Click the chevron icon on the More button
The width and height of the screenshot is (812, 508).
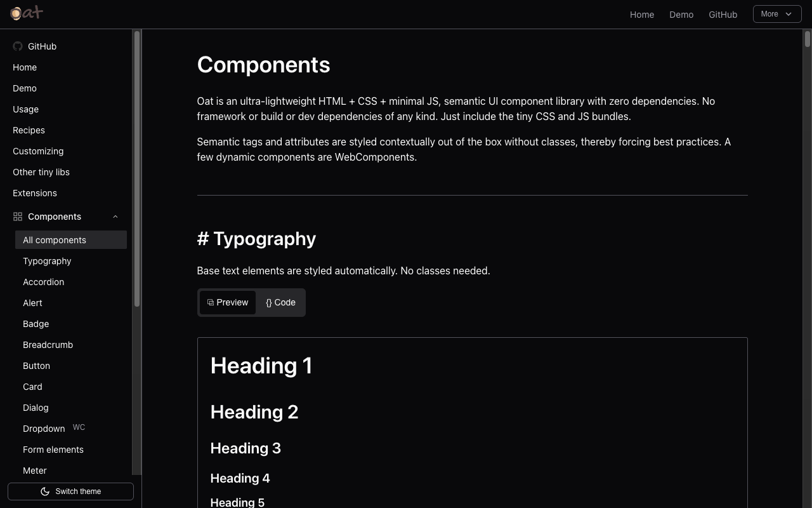coord(789,13)
